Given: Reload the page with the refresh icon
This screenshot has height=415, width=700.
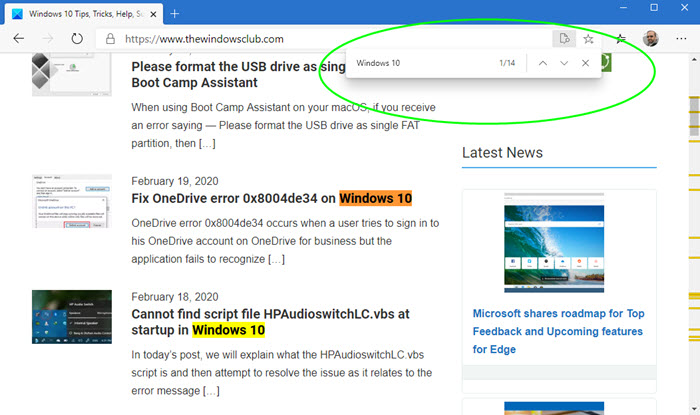Looking at the screenshot, I should (77, 39).
